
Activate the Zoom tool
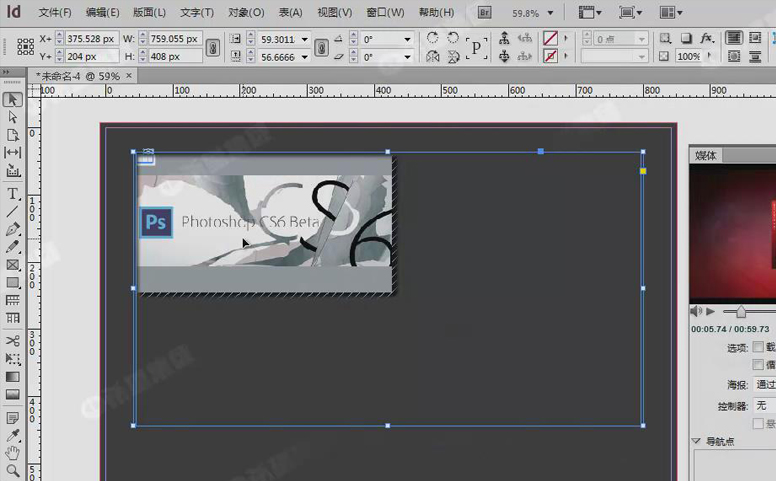pos(13,470)
